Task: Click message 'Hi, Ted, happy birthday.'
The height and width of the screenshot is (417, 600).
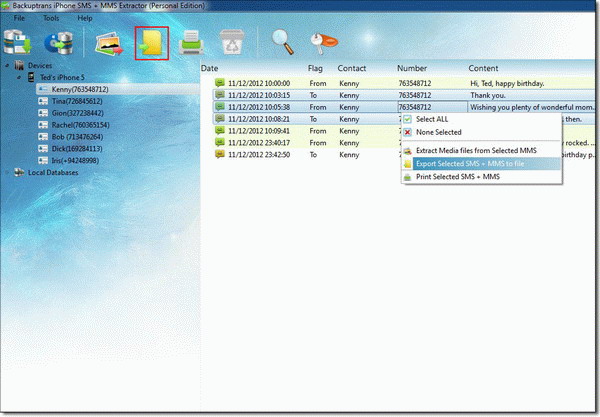Action: [507, 83]
